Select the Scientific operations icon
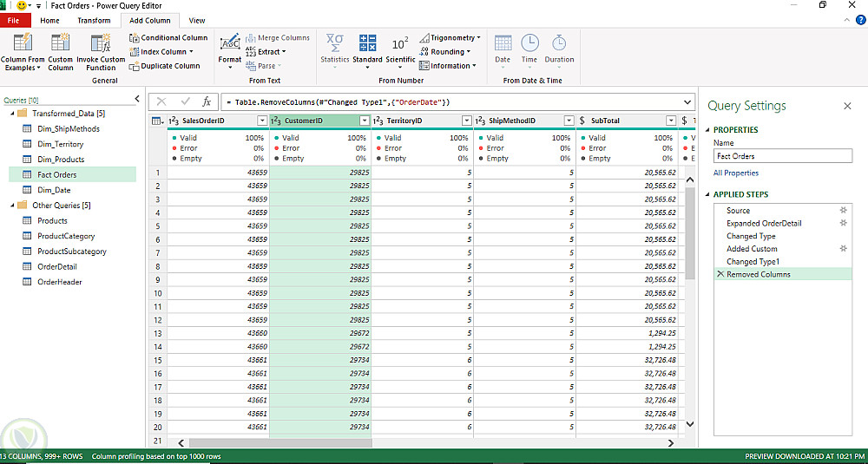The height and width of the screenshot is (464, 868). (x=400, y=43)
